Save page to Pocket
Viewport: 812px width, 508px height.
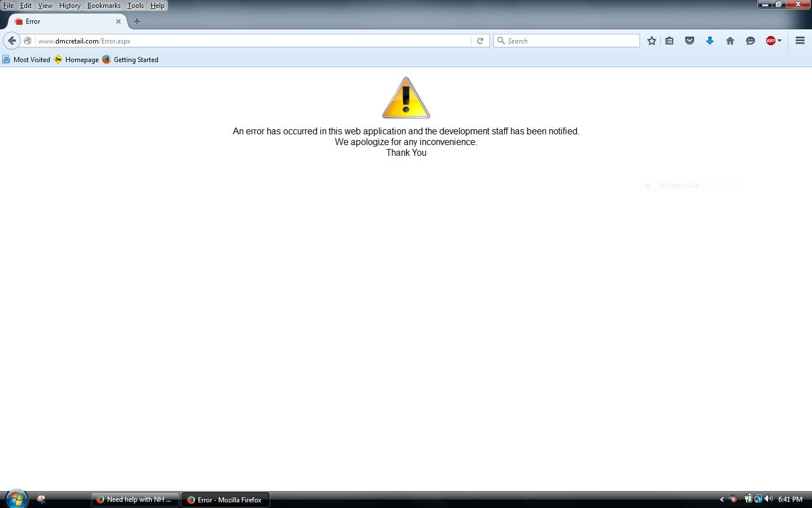tap(689, 41)
